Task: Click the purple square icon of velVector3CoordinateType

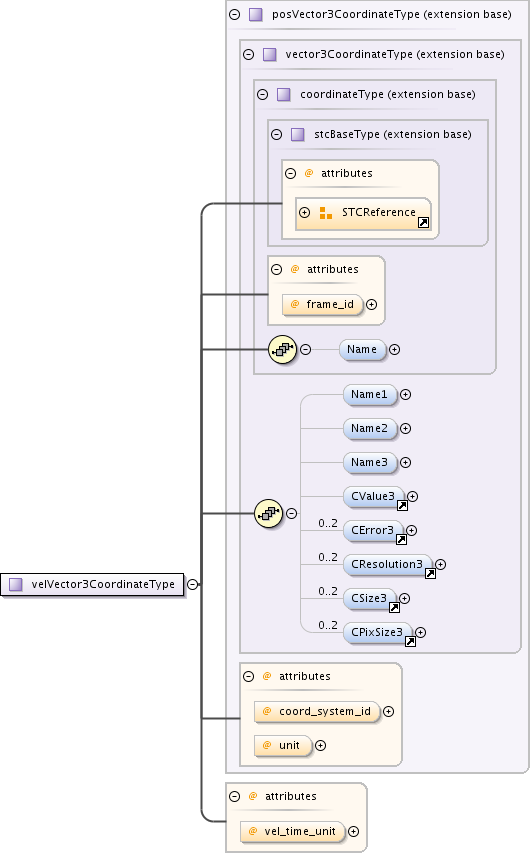Action: (16, 584)
